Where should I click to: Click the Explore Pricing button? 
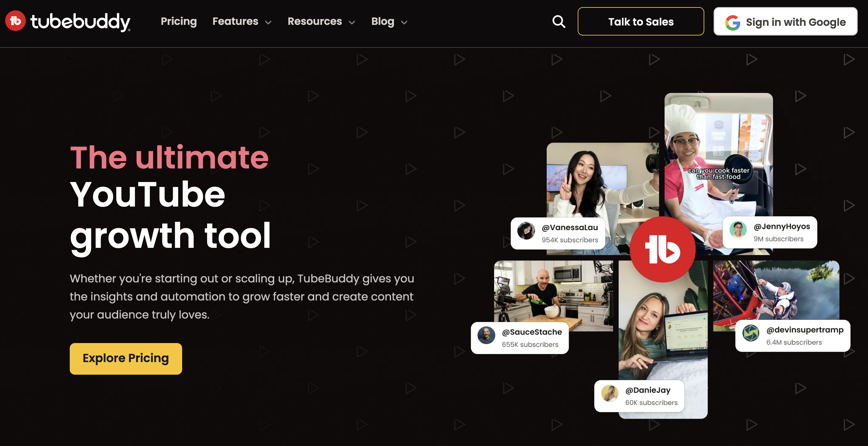125,358
